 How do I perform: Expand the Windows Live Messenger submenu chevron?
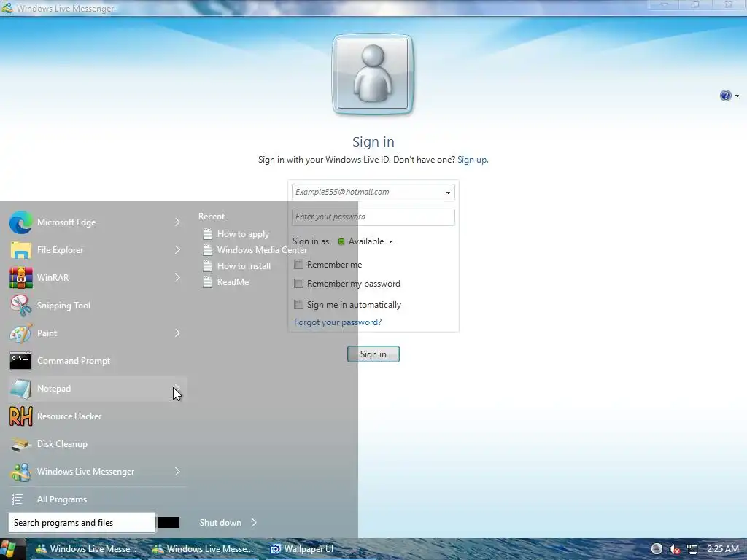tap(177, 472)
